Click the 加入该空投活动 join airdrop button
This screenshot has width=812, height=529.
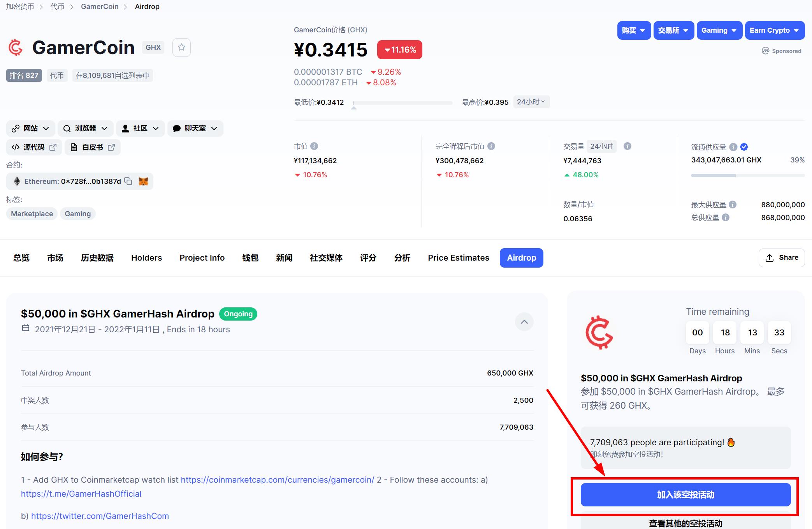[x=685, y=495]
